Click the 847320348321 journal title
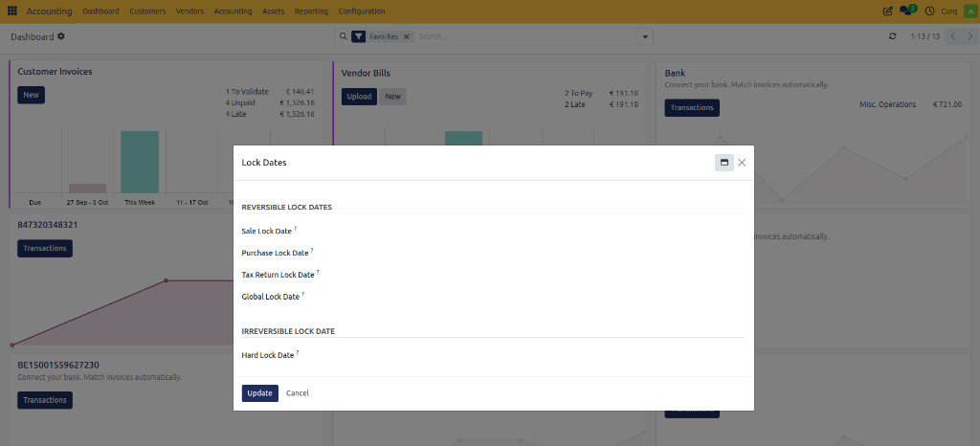This screenshot has width=980, height=446. coord(48,225)
